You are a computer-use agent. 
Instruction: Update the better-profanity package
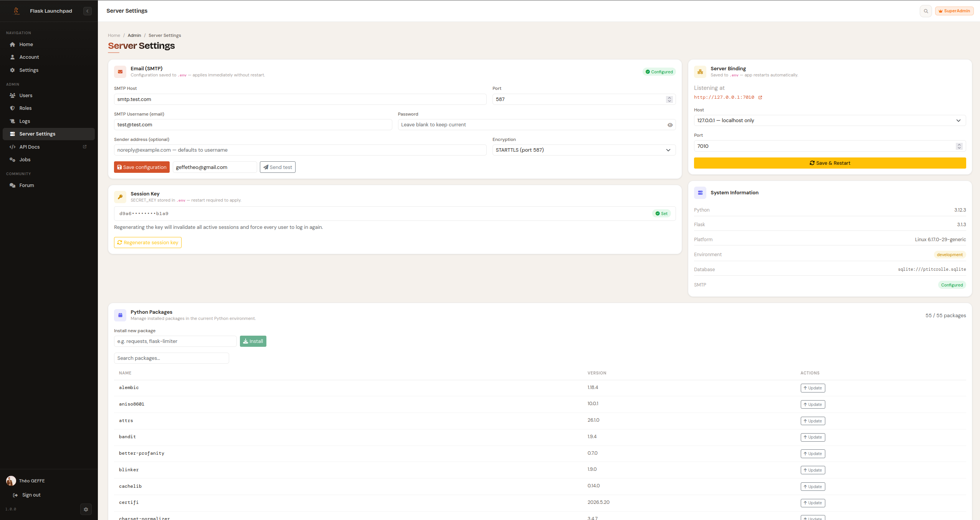tap(813, 454)
